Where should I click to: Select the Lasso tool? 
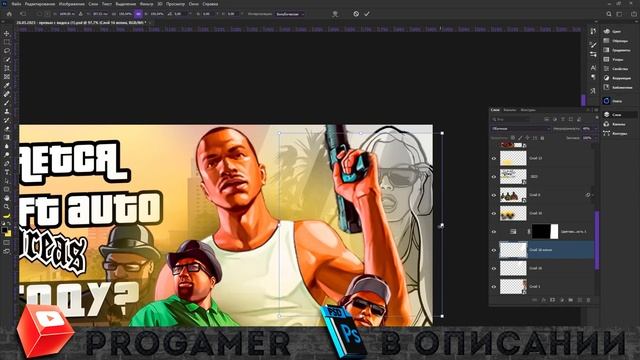point(7,51)
